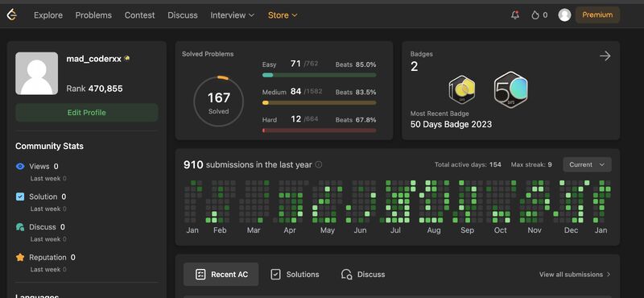Expand the Interview dropdown menu

tap(233, 15)
